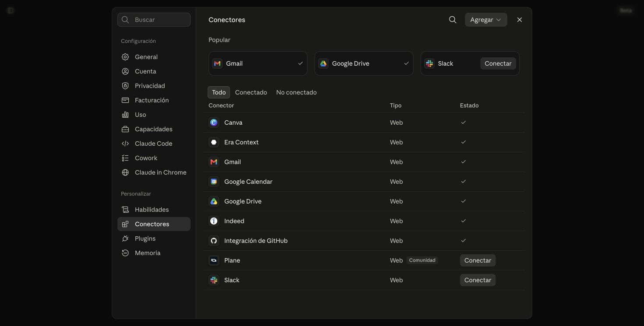This screenshot has width=644, height=326.
Task: Open the Memoria section
Action: 154,253
